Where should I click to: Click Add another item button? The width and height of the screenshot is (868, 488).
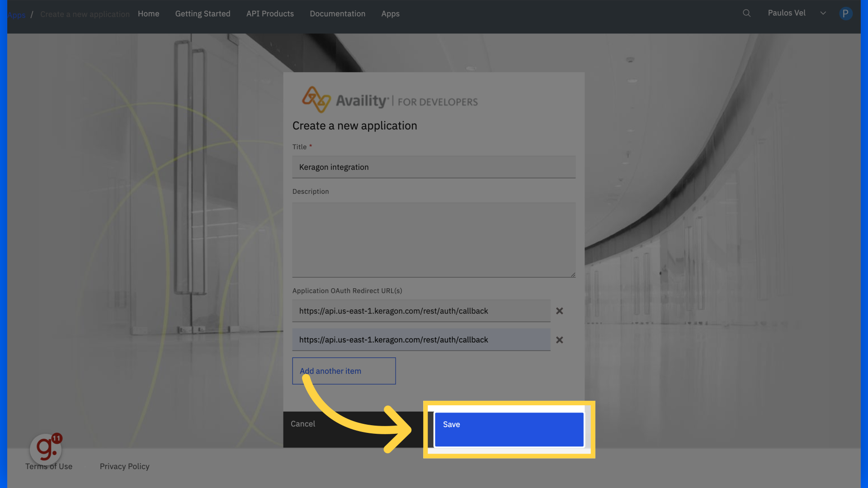[344, 371]
